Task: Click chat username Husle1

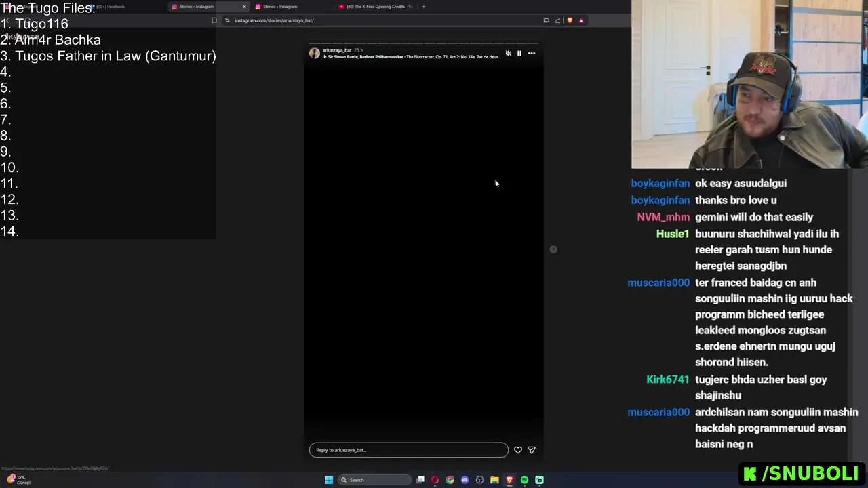Action: click(x=673, y=234)
